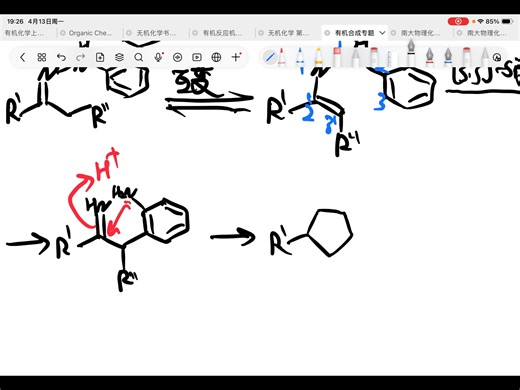Tap the battery indicator in status bar
Viewport: 520px width, 390px height.
click(x=507, y=21)
